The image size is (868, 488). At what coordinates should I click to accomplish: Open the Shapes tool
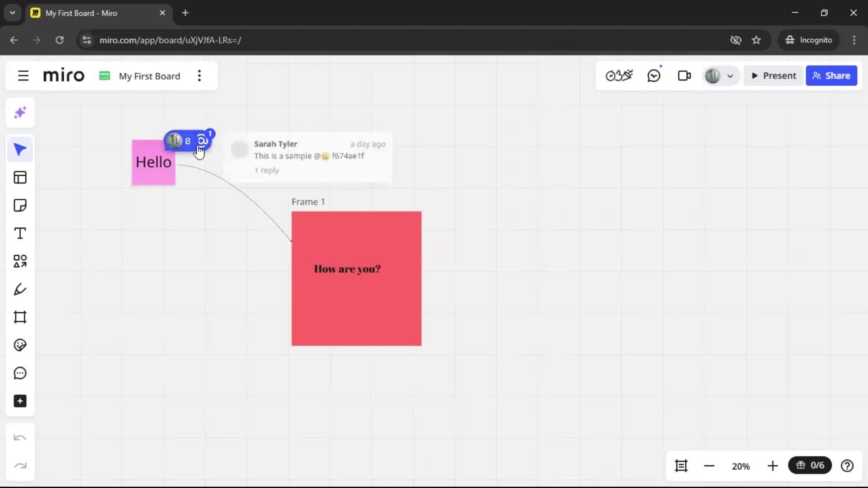(20, 261)
